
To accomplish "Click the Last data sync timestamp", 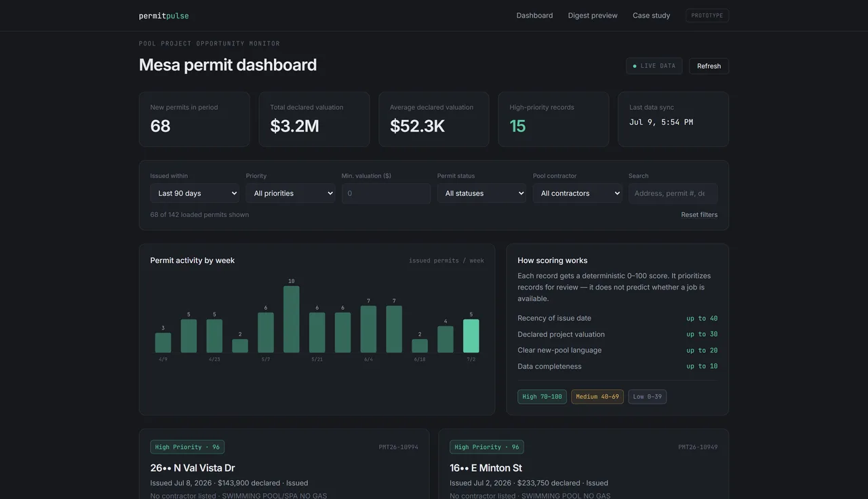I will [x=661, y=122].
